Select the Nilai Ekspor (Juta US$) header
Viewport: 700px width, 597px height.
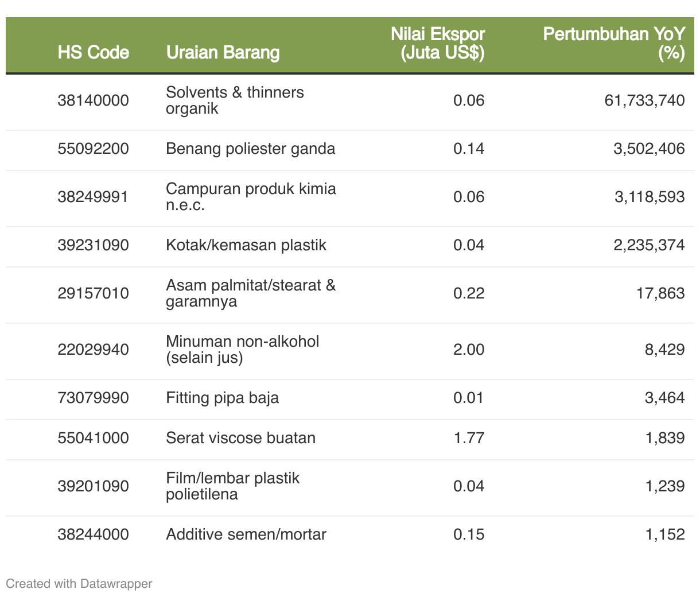[437, 43]
